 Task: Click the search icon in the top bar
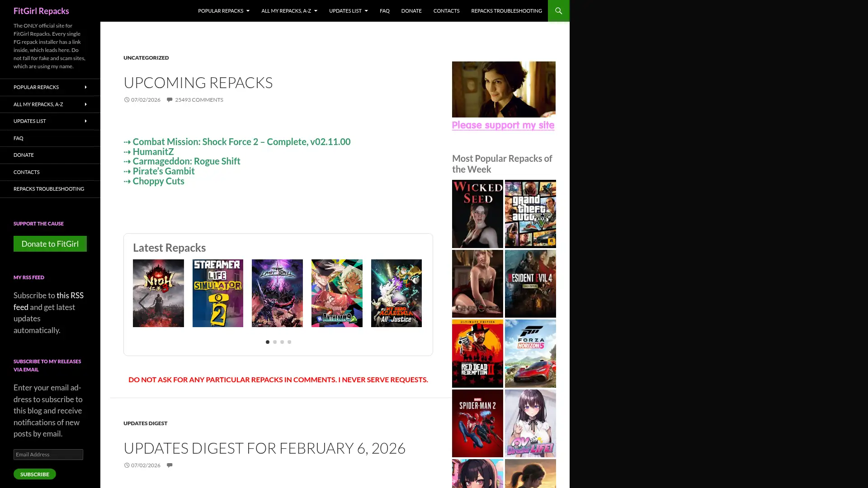pyautogui.click(x=558, y=11)
